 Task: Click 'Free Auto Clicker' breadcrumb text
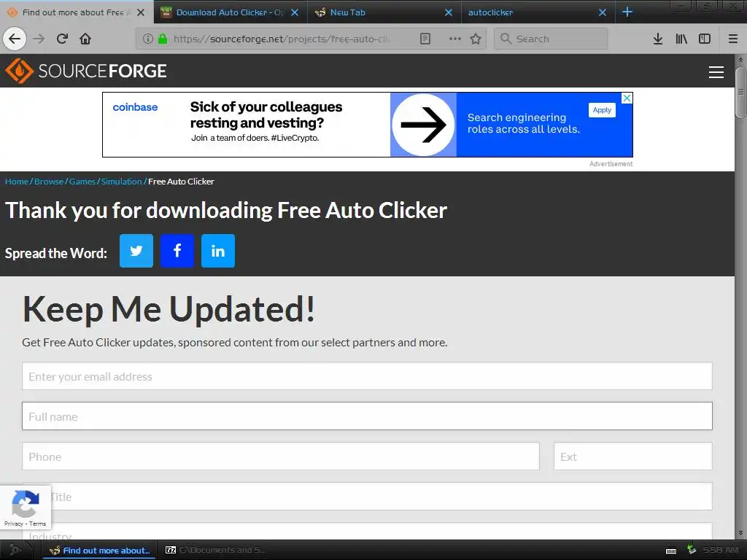click(181, 182)
